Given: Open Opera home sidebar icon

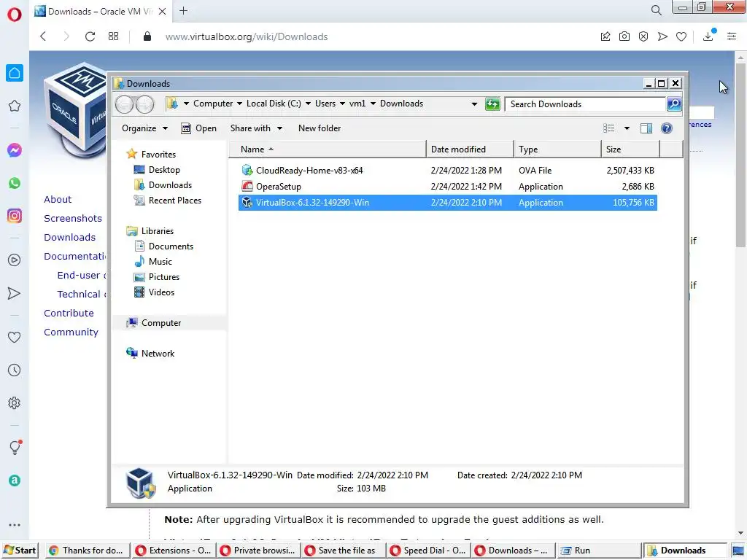Looking at the screenshot, I should click(15, 73).
